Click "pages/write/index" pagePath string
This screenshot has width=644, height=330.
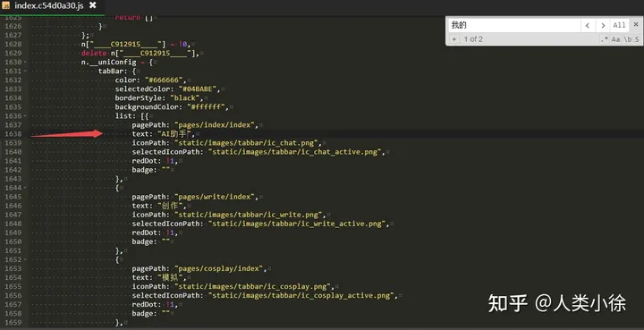tap(215, 197)
